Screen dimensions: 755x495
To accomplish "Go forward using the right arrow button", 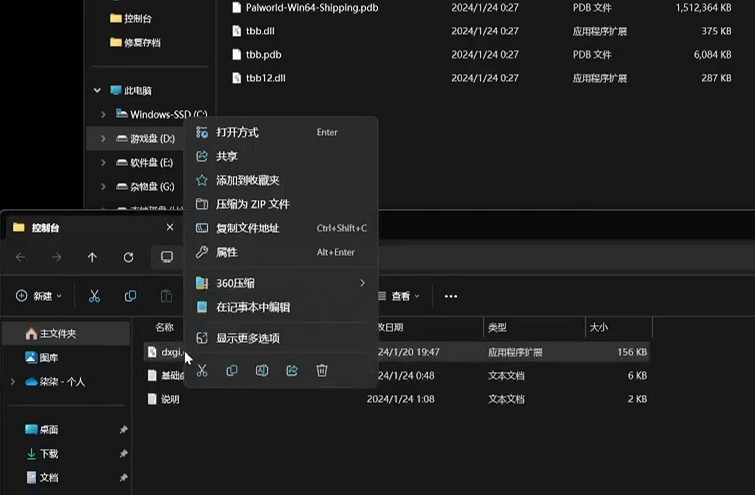I will click(56, 257).
